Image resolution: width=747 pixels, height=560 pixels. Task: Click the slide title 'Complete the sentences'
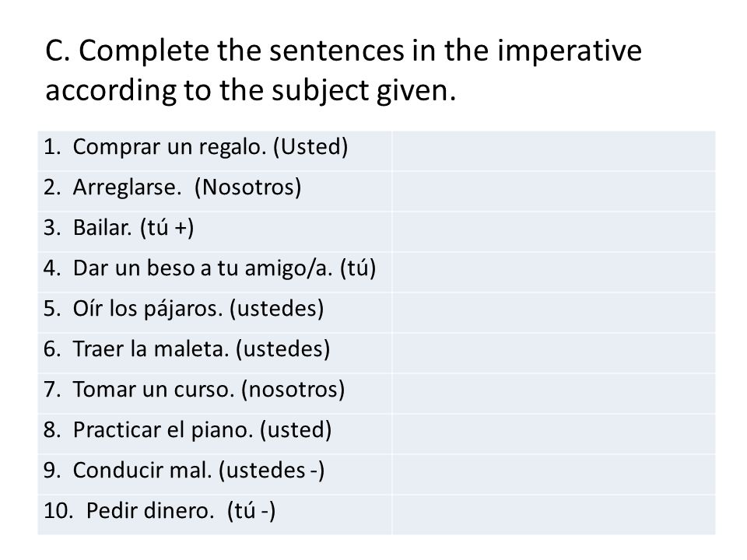[238, 51]
